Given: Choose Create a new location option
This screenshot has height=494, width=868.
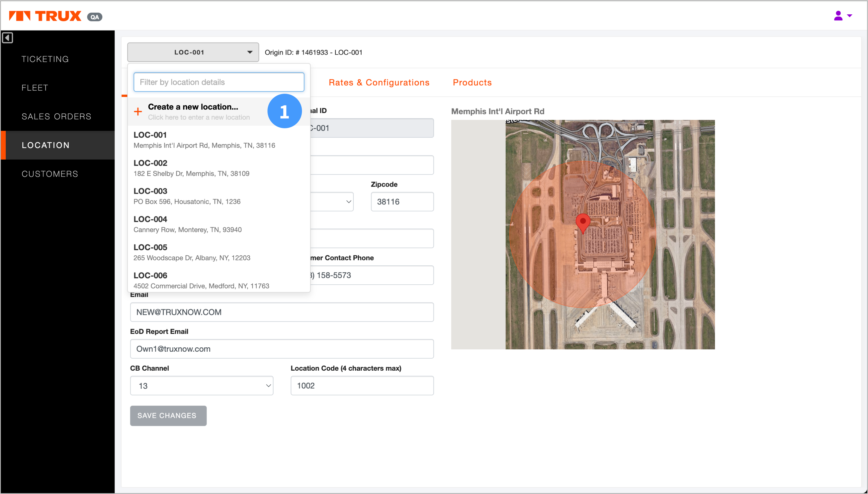Looking at the screenshot, I should 219,112.
